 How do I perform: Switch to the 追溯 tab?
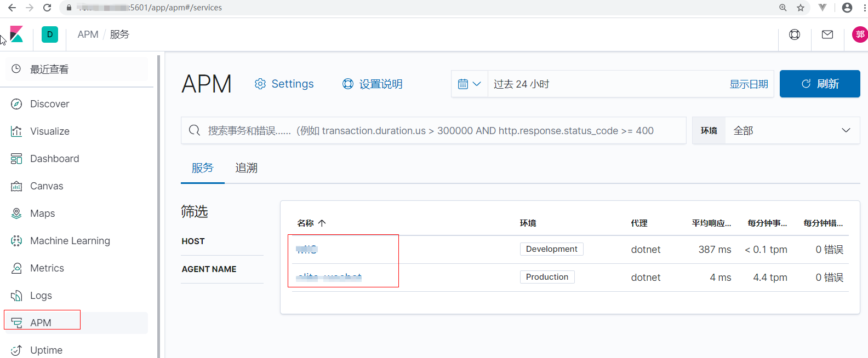point(246,168)
